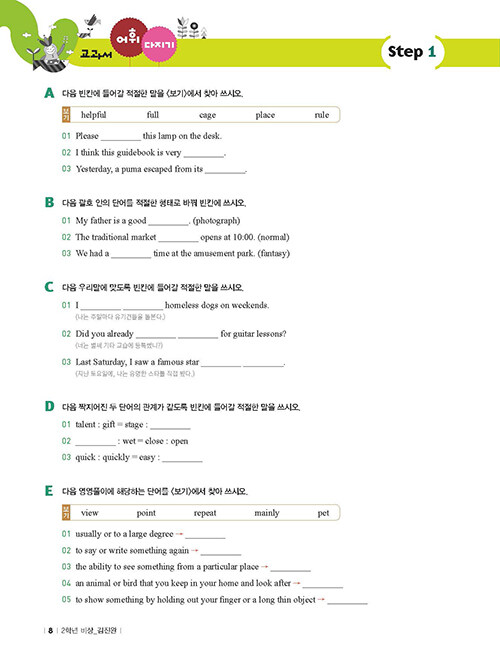Click the Step 1 label badge
The image size is (500, 671).
pyautogui.click(x=412, y=52)
